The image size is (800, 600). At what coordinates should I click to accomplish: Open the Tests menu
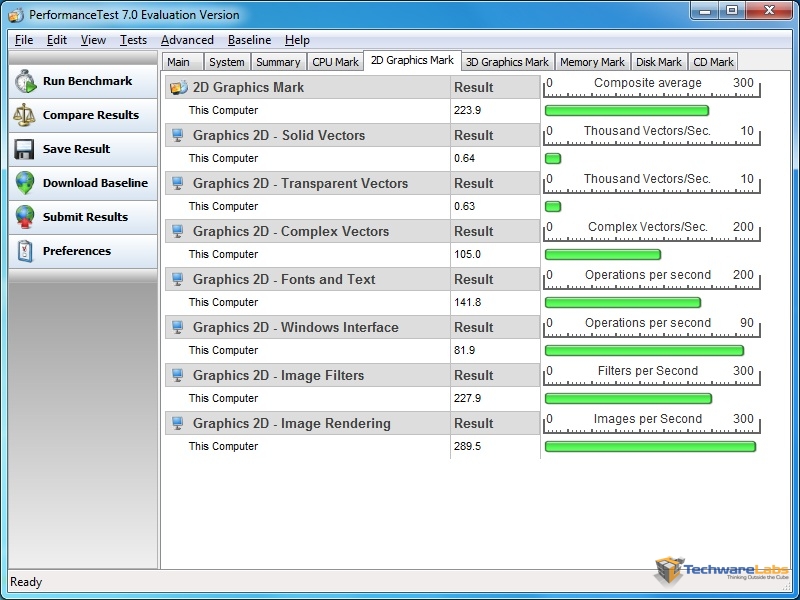click(133, 40)
